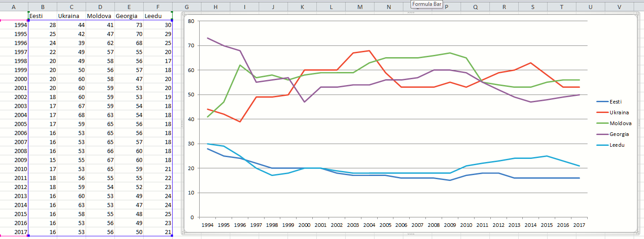Click the Ukraina header cell

click(x=71, y=16)
